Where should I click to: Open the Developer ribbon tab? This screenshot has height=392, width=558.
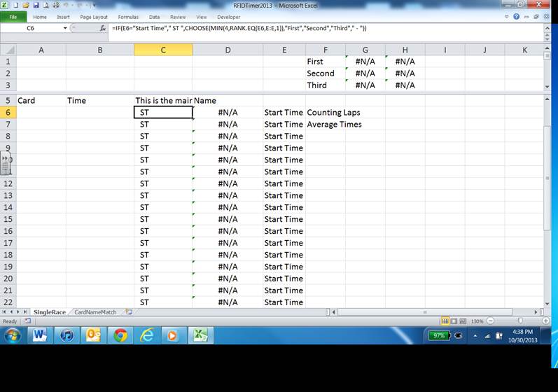coord(228,17)
